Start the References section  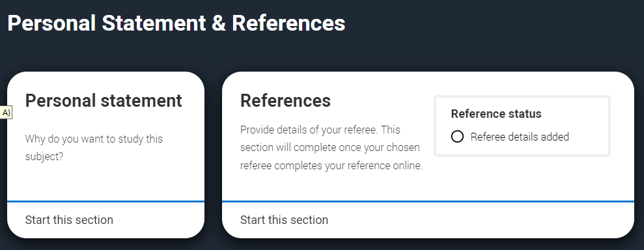pos(284,219)
